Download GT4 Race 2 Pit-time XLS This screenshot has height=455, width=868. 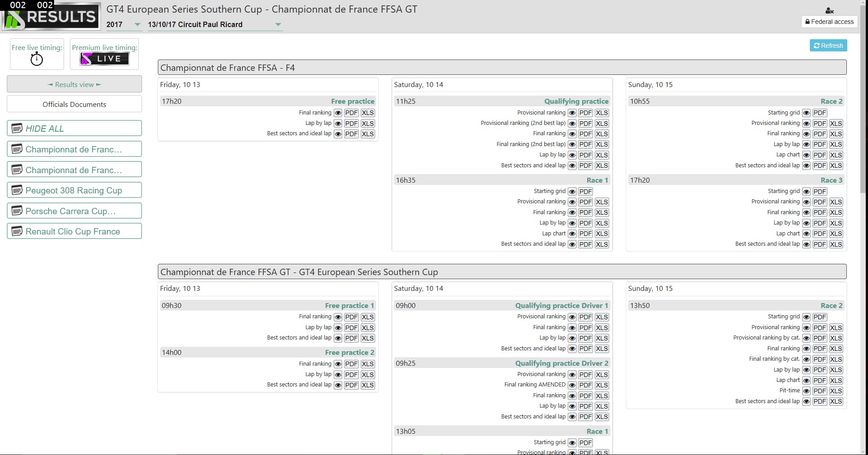836,391
